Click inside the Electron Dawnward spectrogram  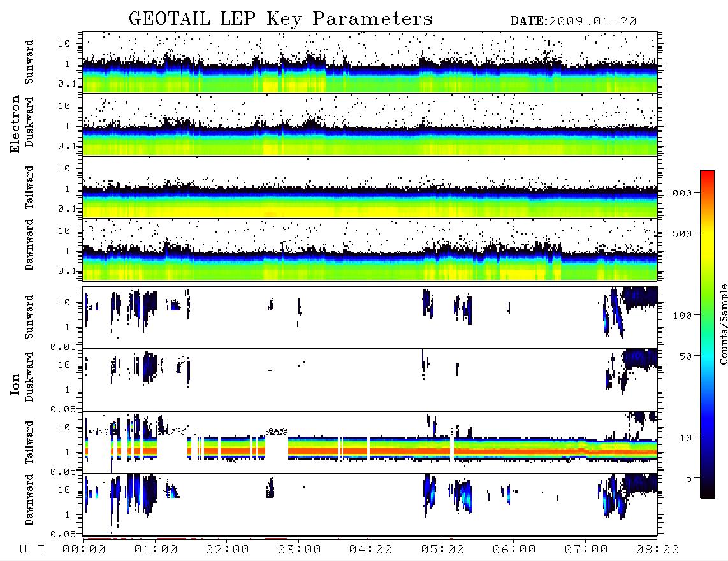point(370,250)
